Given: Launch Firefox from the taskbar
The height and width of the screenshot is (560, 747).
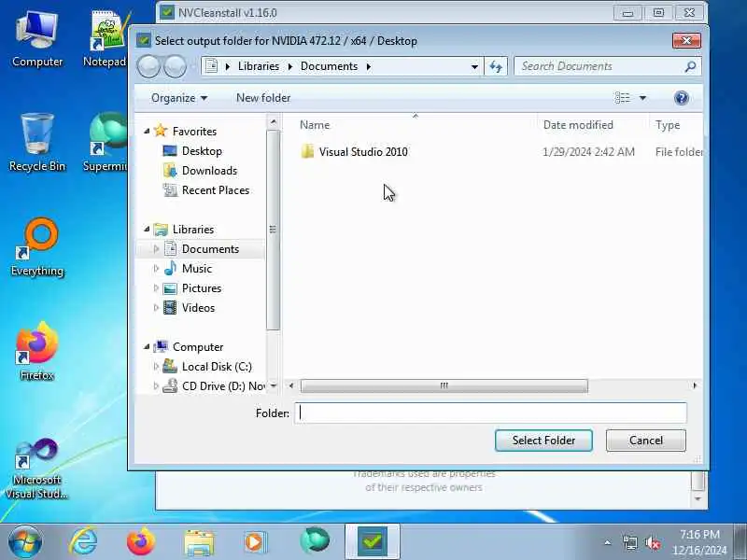Looking at the screenshot, I should coord(141,541).
